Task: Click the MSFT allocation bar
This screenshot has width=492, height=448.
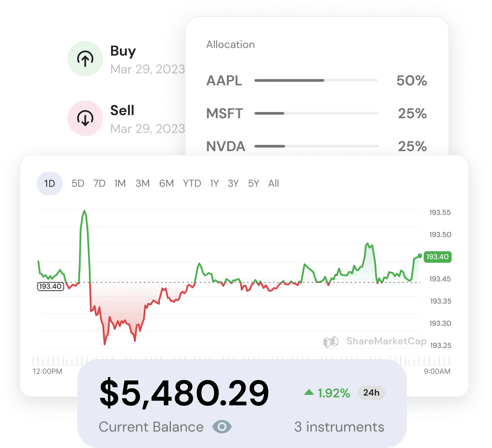Action: click(x=316, y=113)
